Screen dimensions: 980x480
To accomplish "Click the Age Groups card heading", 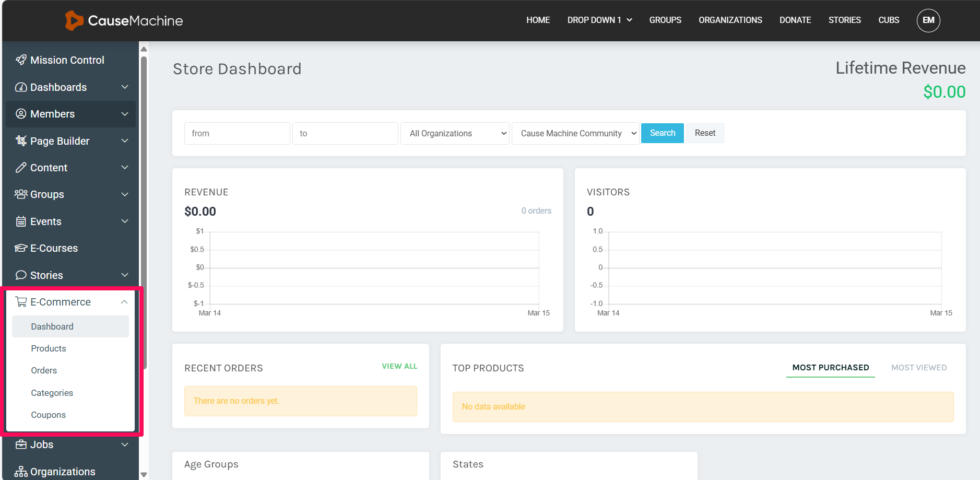I will [x=211, y=464].
